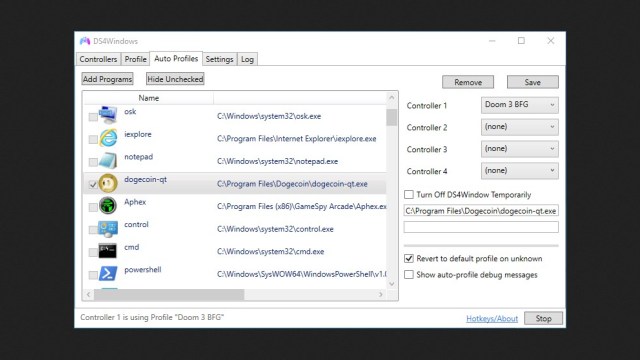Viewport: 640px width, 360px height.
Task: Select the iexplore.exe path text
Action: tap(297, 139)
